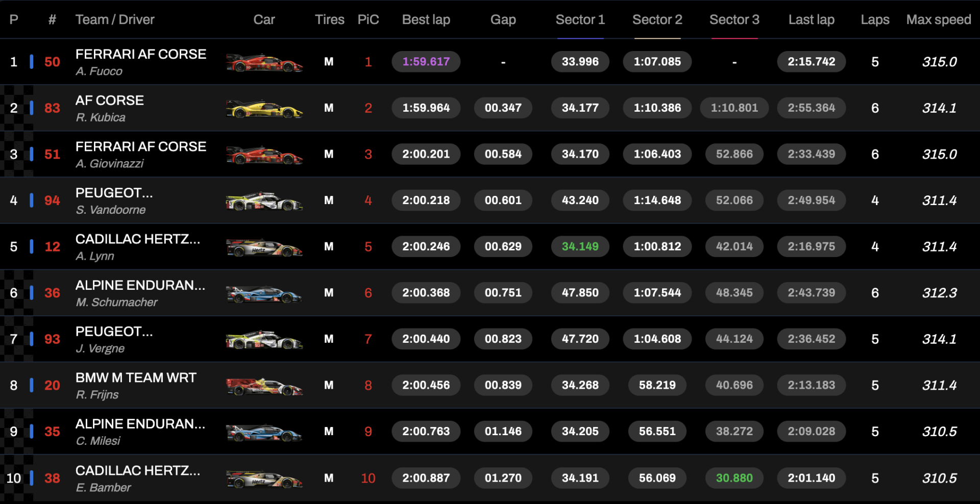
Task: Click max speed value 314.1 for R. Kubica
Action: tap(939, 108)
